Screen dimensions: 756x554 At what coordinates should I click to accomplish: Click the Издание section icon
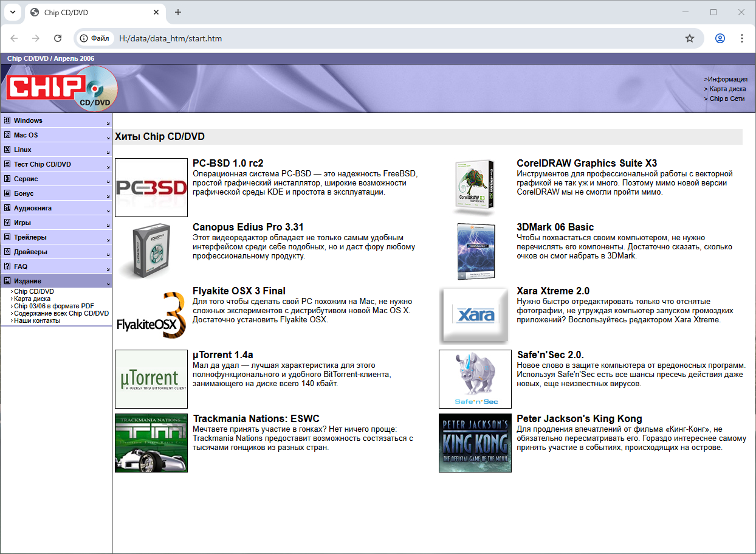8,281
